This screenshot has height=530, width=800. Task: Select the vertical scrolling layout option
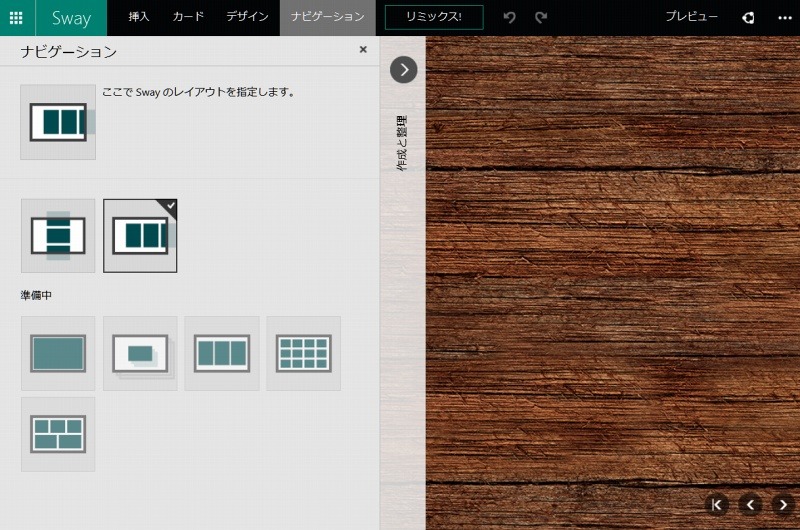(58, 236)
